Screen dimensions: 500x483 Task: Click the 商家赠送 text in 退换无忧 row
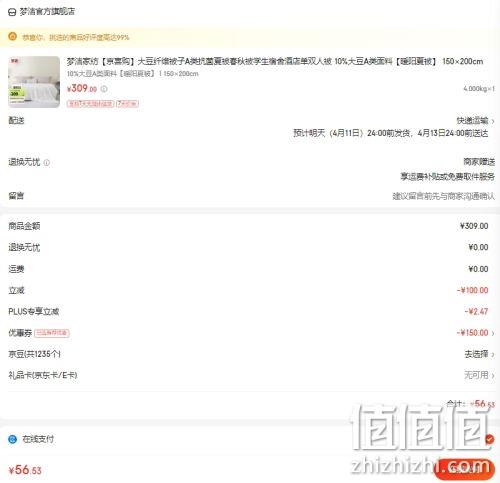click(479, 162)
